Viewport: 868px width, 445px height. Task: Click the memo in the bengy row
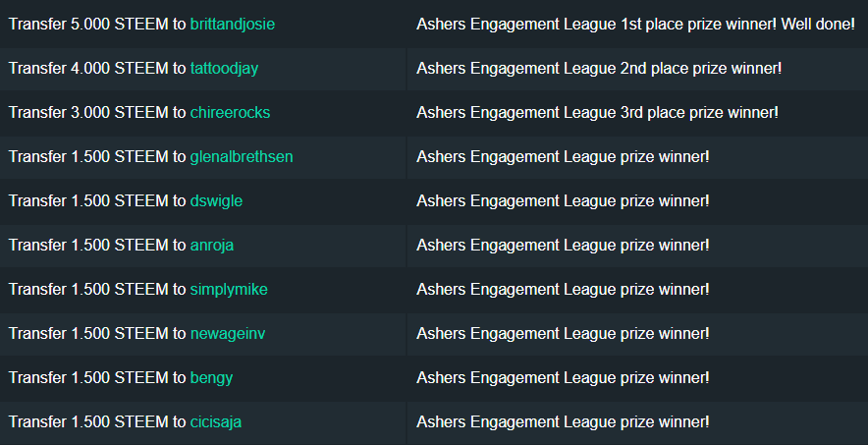pos(563,377)
